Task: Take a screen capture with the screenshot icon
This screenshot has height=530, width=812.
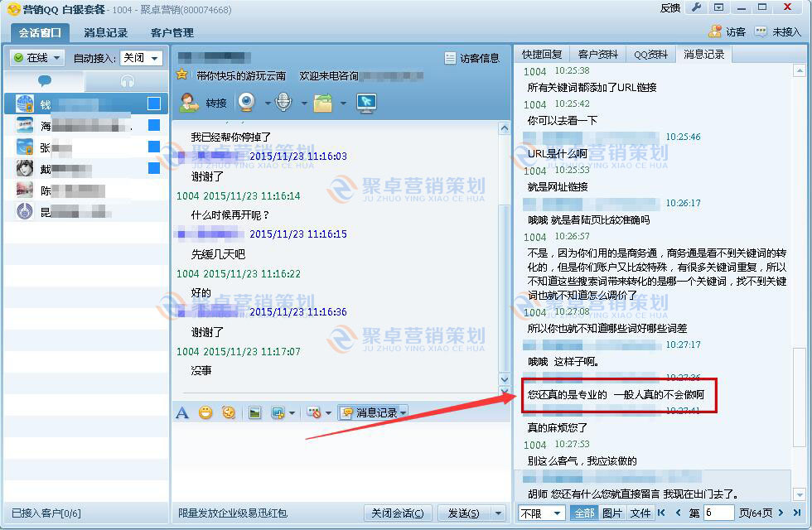Action: [x=278, y=412]
